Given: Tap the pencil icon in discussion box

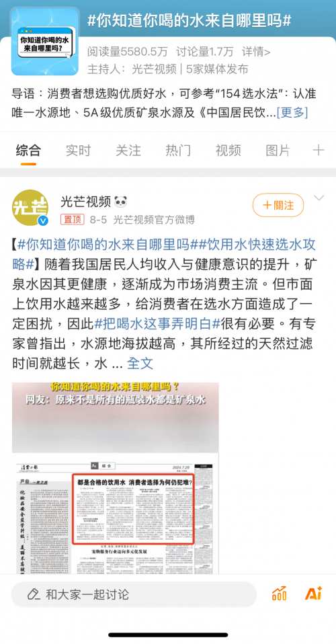Looking at the screenshot, I should pos(34,594).
